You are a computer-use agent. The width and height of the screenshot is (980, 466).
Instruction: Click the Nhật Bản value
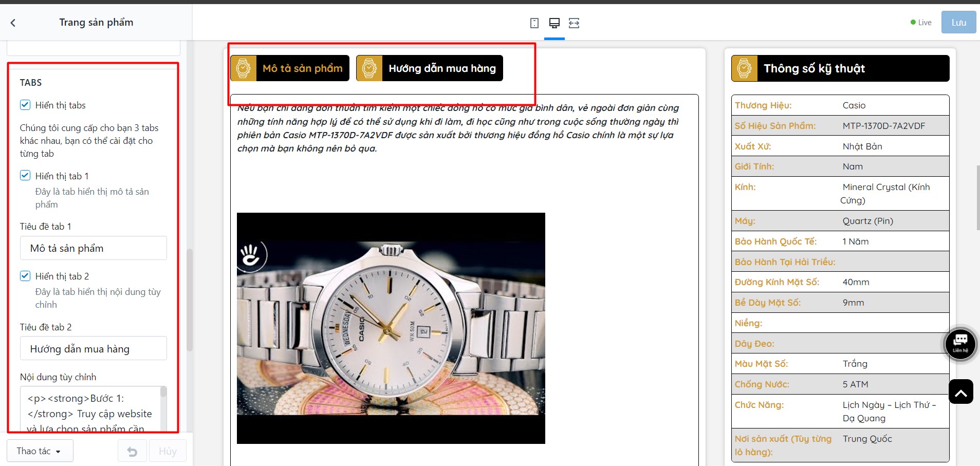click(x=862, y=146)
